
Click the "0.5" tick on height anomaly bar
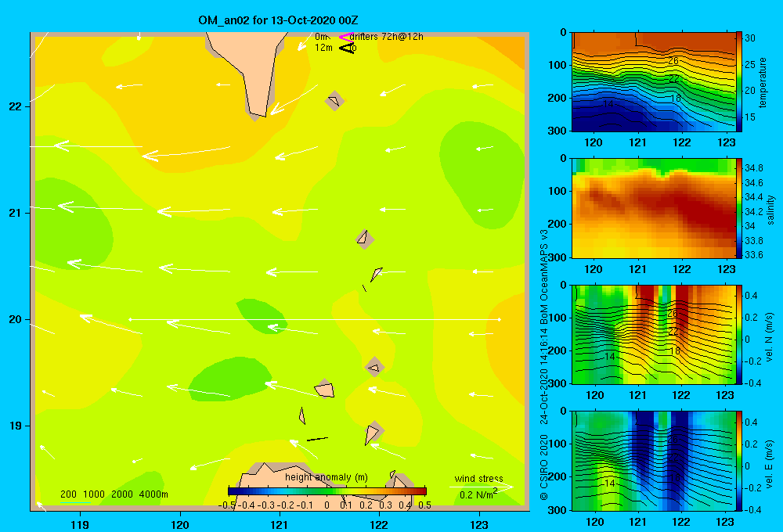(x=424, y=505)
